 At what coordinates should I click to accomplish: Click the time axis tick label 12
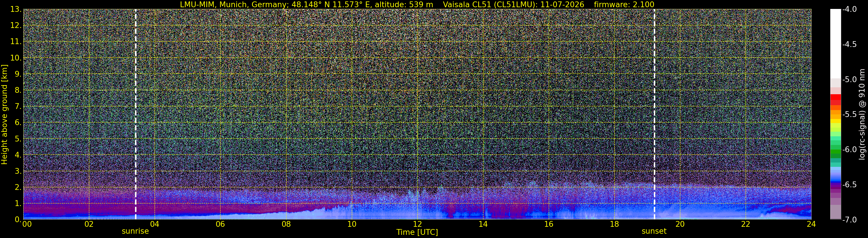point(417,224)
